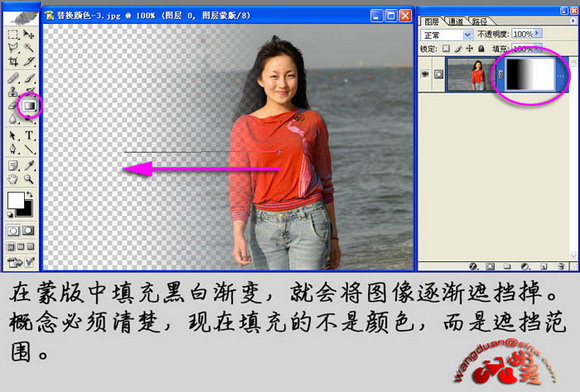
Task: Toggle the lock all padlock icon
Action: (x=481, y=48)
